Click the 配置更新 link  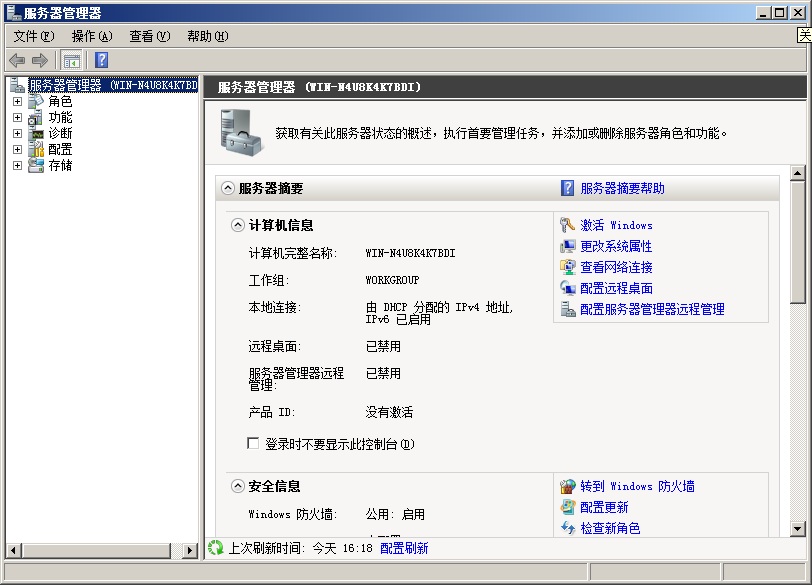click(x=604, y=507)
